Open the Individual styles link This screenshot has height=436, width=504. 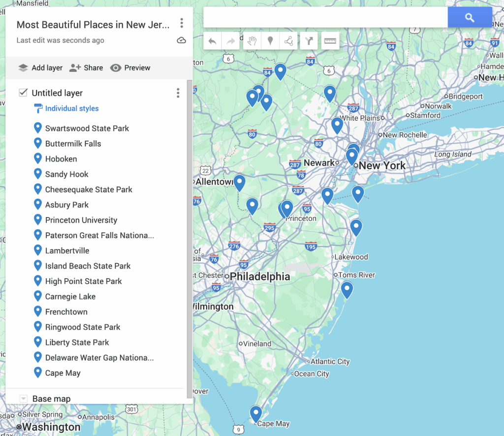72,108
